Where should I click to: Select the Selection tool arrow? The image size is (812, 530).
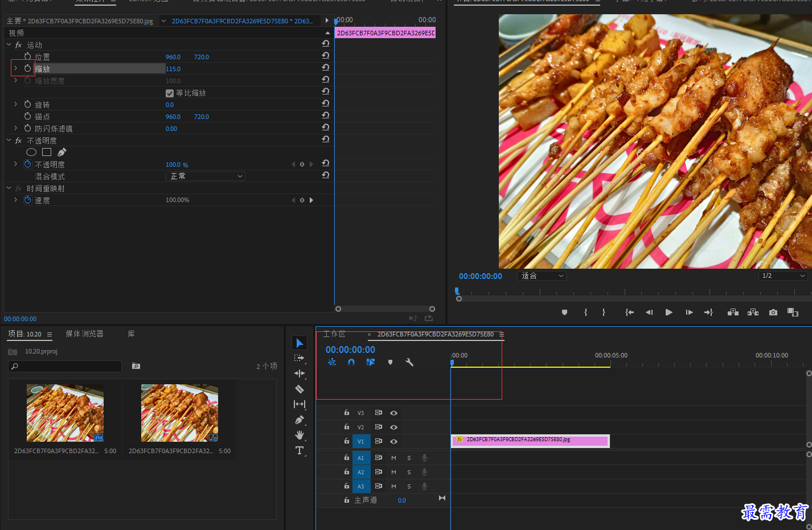(300, 343)
